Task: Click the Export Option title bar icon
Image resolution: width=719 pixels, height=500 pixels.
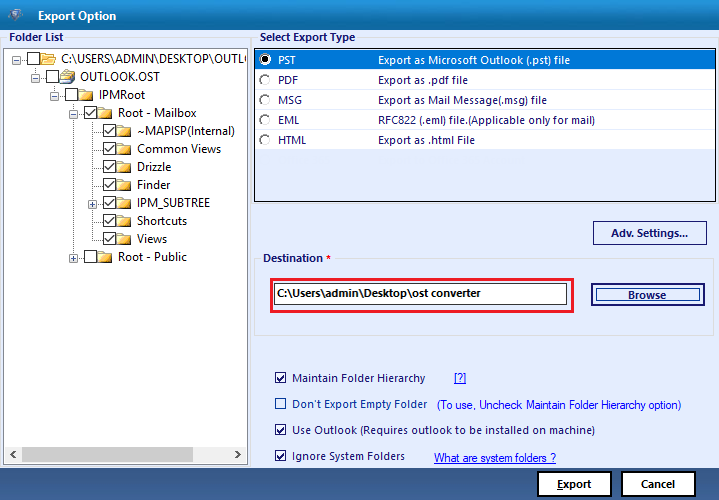Action: [15, 15]
